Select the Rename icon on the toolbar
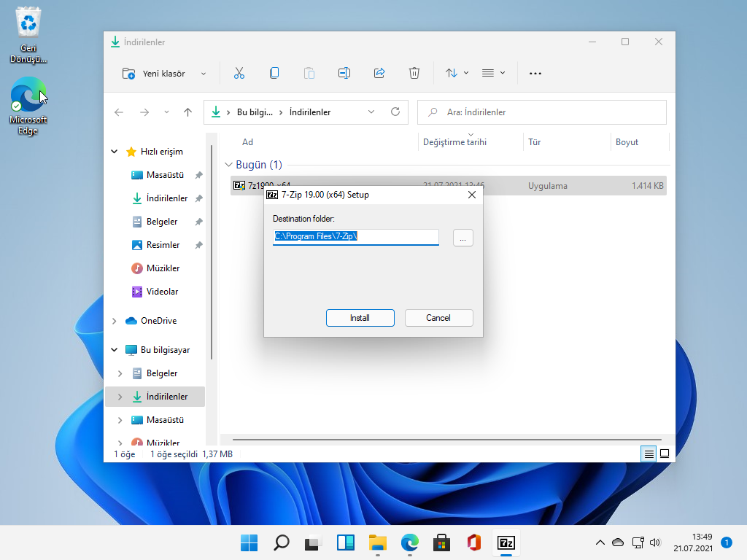 (x=344, y=73)
